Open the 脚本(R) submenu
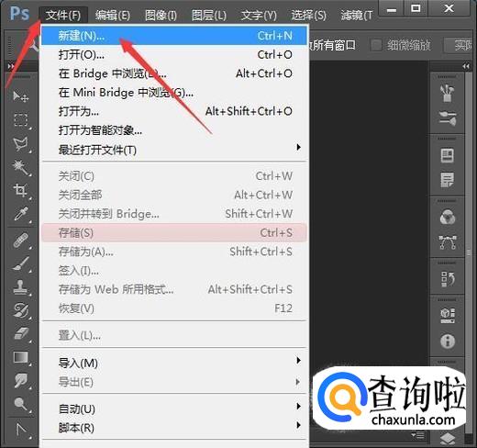 (174, 428)
